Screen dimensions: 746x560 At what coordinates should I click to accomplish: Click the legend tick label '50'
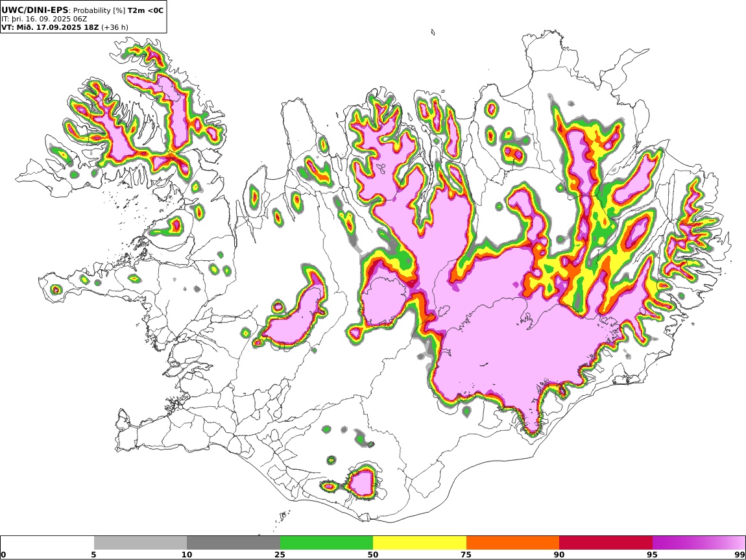pos(373,555)
